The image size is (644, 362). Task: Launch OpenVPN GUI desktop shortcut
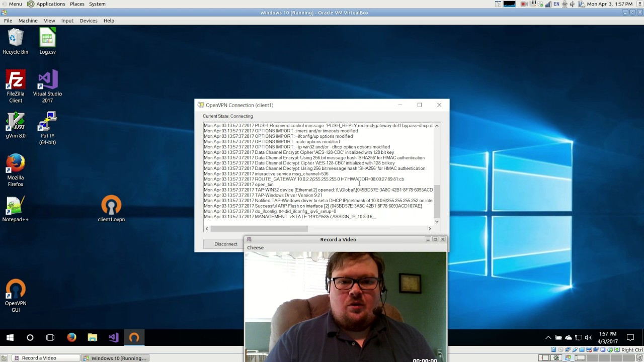tap(15, 296)
